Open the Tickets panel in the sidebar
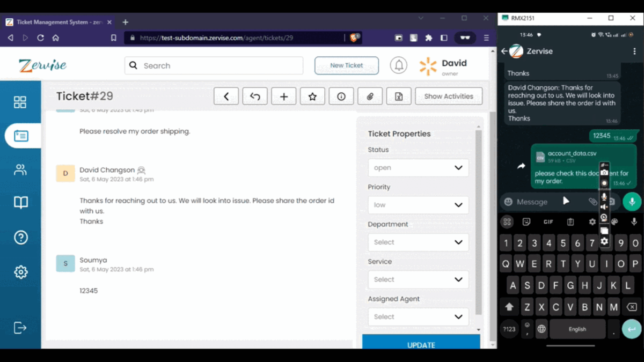The image size is (644, 362). 20,136
